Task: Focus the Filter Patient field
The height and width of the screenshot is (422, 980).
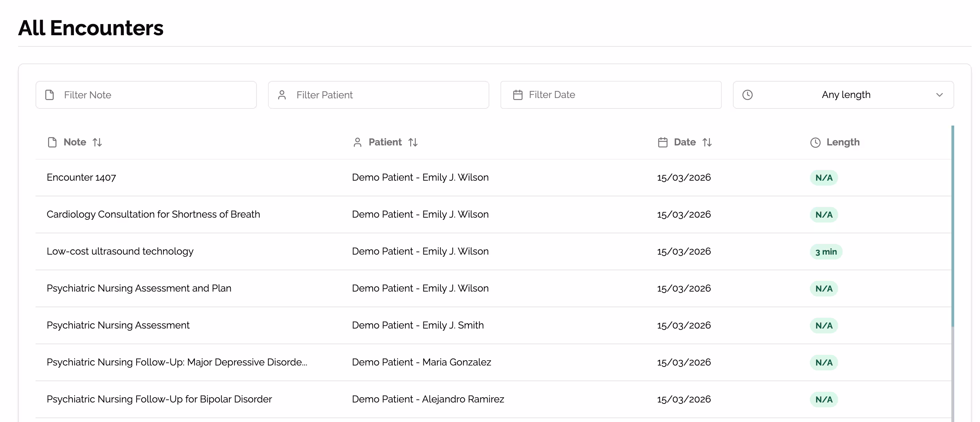Action: 378,95
